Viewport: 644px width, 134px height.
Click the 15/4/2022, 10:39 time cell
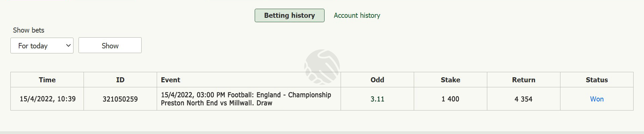click(x=47, y=99)
